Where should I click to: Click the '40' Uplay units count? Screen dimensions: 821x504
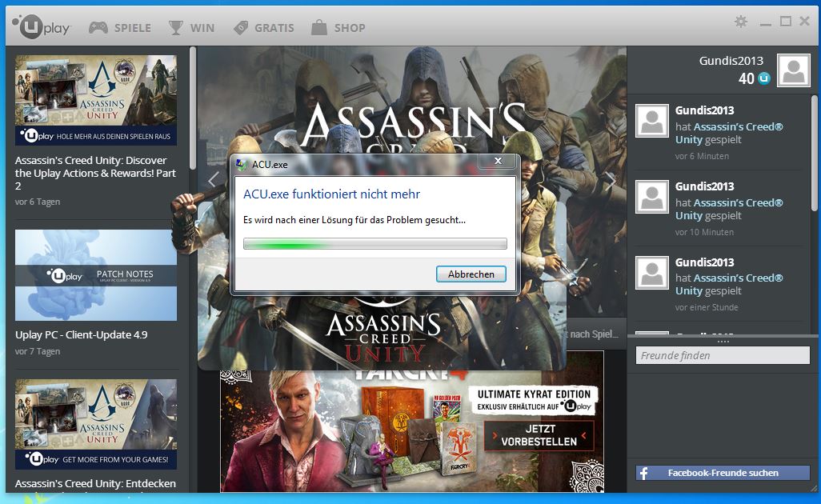[746, 78]
